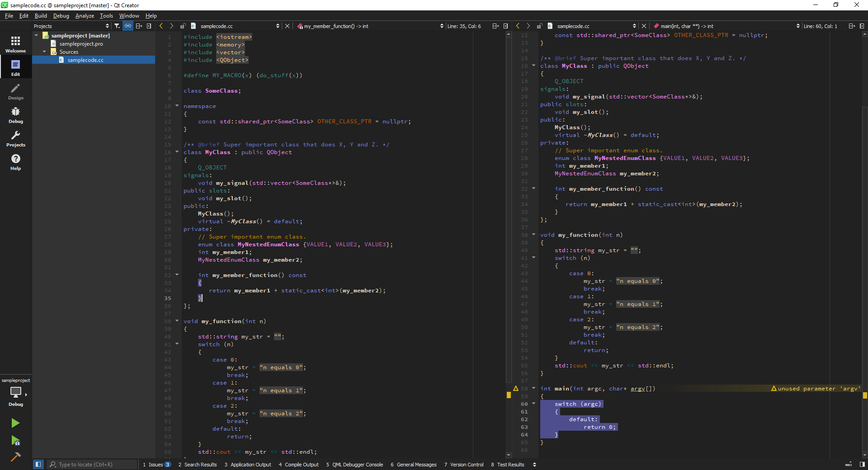
Task: Go back in right editor history
Action: click(518, 26)
